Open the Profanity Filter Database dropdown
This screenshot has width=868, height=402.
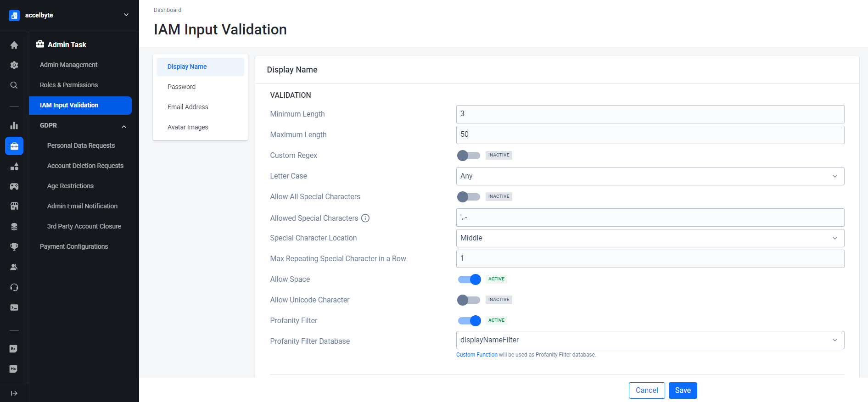(x=650, y=340)
